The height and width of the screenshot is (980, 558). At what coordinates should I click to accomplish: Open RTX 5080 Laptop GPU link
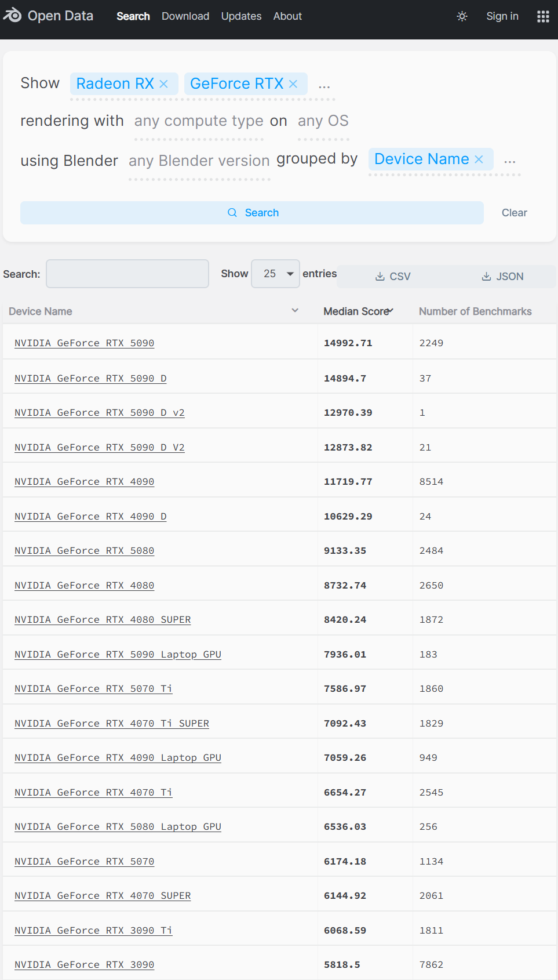click(118, 827)
